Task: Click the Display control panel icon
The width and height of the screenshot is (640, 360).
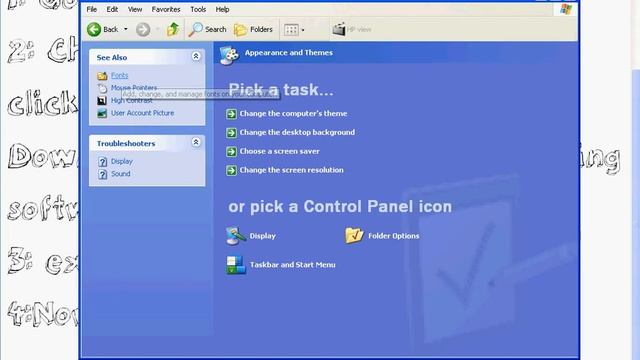Action: pos(236,236)
